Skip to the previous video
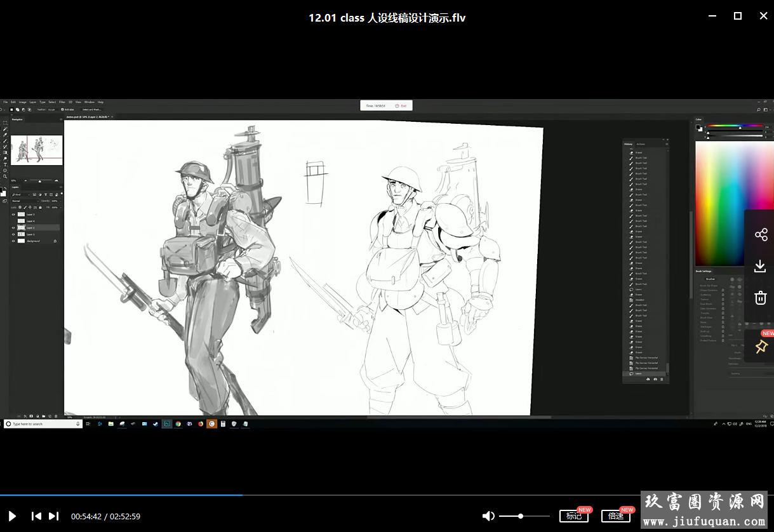This screenshot has height=532, width=774. [37, 516]
